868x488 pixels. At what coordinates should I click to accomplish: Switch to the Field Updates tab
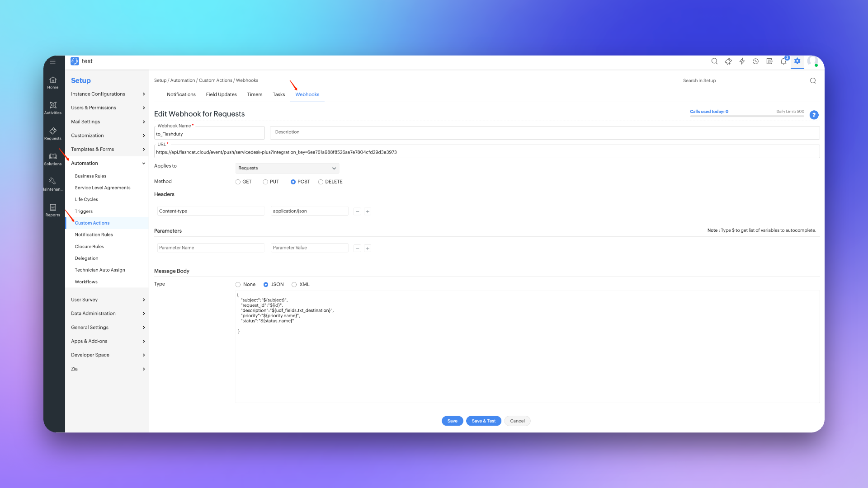click(x=221, y=94)
